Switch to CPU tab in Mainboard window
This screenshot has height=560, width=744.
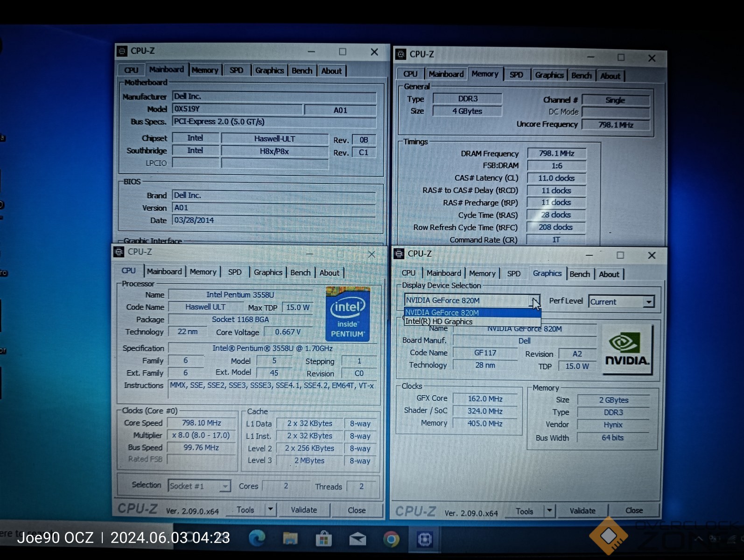click(x=131, y=70)
